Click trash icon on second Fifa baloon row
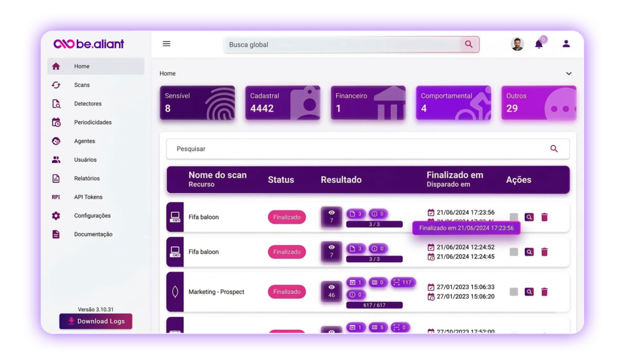This screenshot has height=364, width=625. pos(544,252)
